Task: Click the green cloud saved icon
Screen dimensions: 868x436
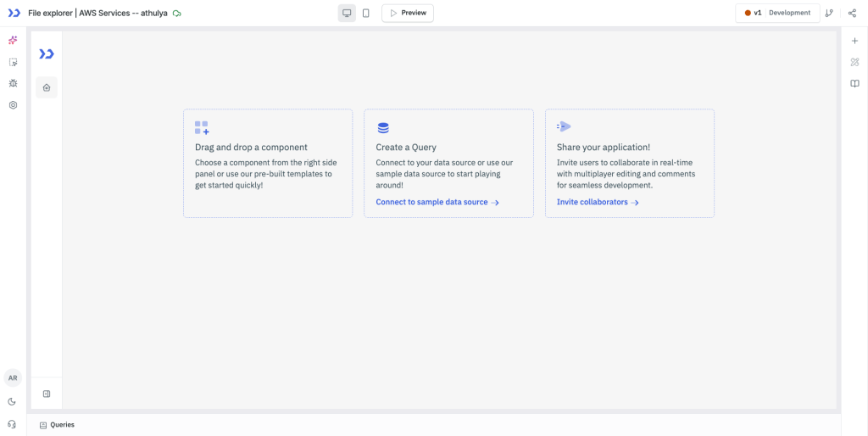Action: [177, 13]
